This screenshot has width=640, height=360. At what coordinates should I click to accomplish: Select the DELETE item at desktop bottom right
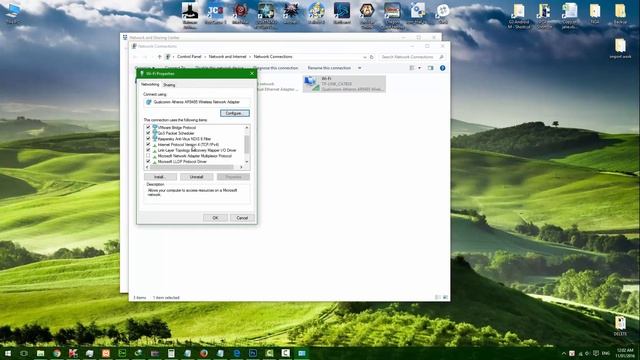click(620, 326)
